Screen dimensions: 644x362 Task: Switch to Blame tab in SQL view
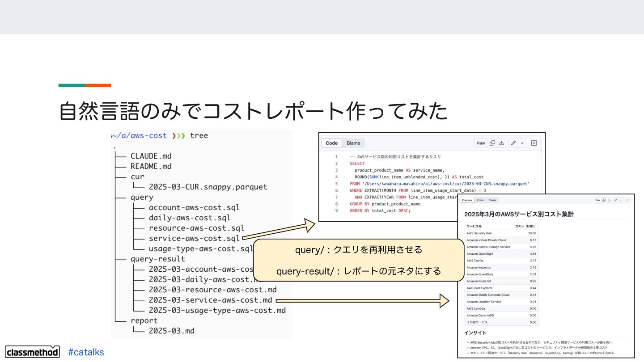353,143
